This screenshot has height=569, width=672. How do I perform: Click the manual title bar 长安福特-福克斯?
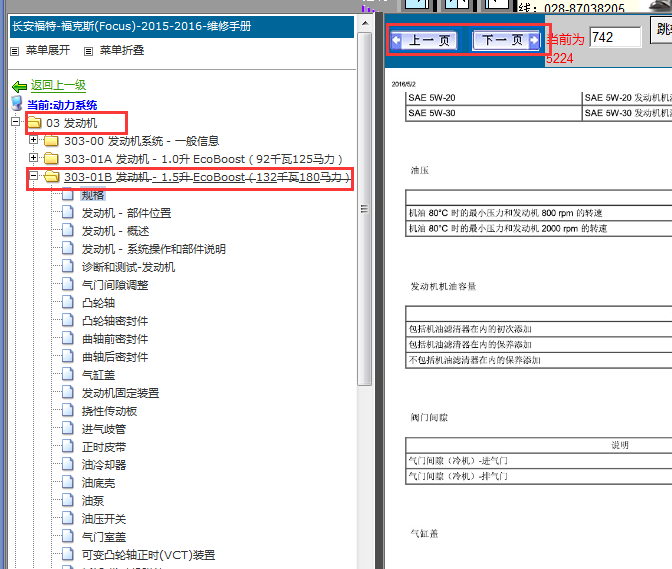[x=182, y=27]
